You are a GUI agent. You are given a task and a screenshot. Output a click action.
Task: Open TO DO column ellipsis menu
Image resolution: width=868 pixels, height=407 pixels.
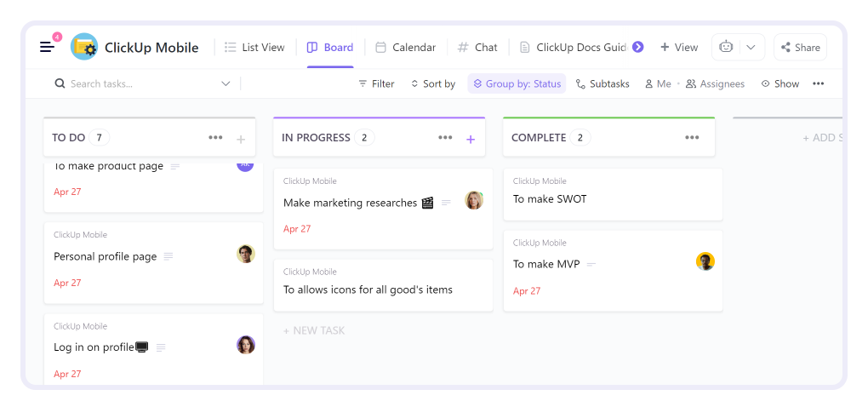click(215, 137)
